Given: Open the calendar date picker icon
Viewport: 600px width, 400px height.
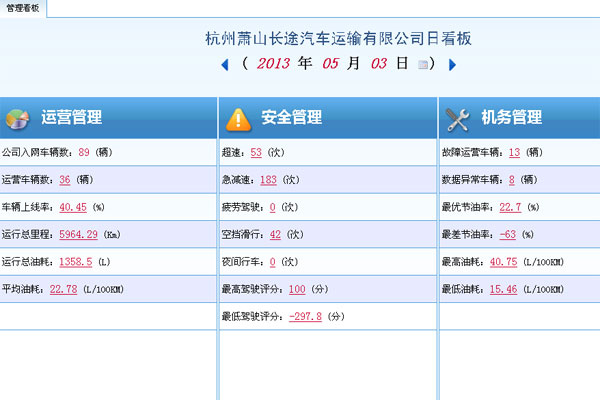Looking at the screenshot, I should coord(424,65).
